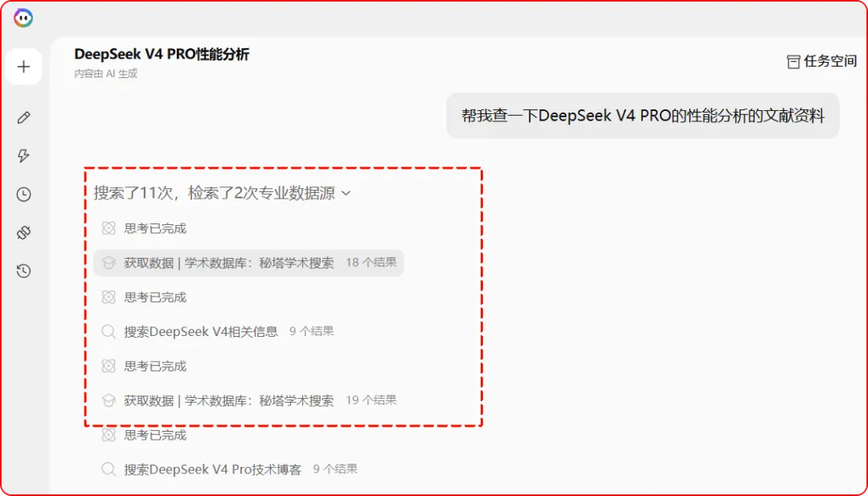Click the conversation title DeepSeek V4 PRO性能分析
This screenshot has height=496, width=868.
pyautogui.click(x=162, y=54)
